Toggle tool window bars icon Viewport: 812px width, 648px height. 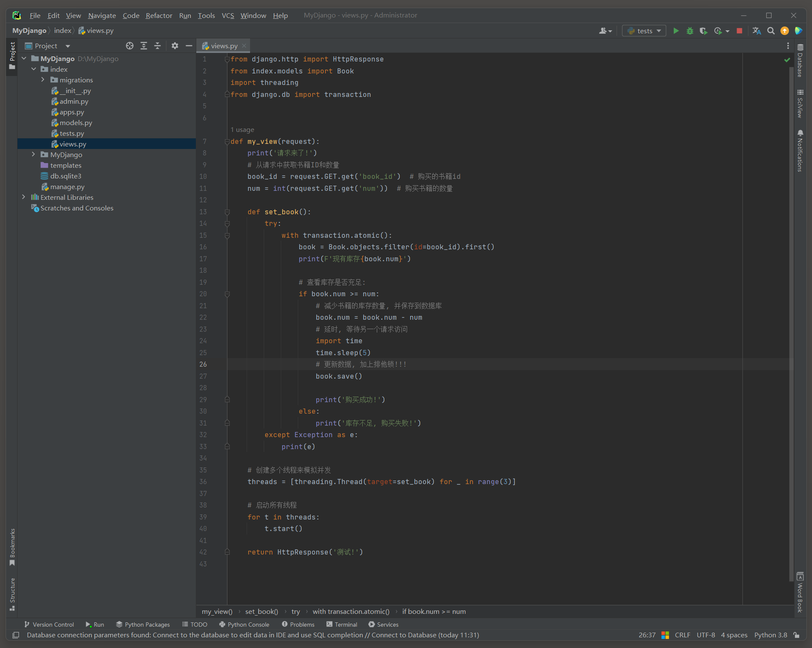pyautogui.click(x=16, y=635)
